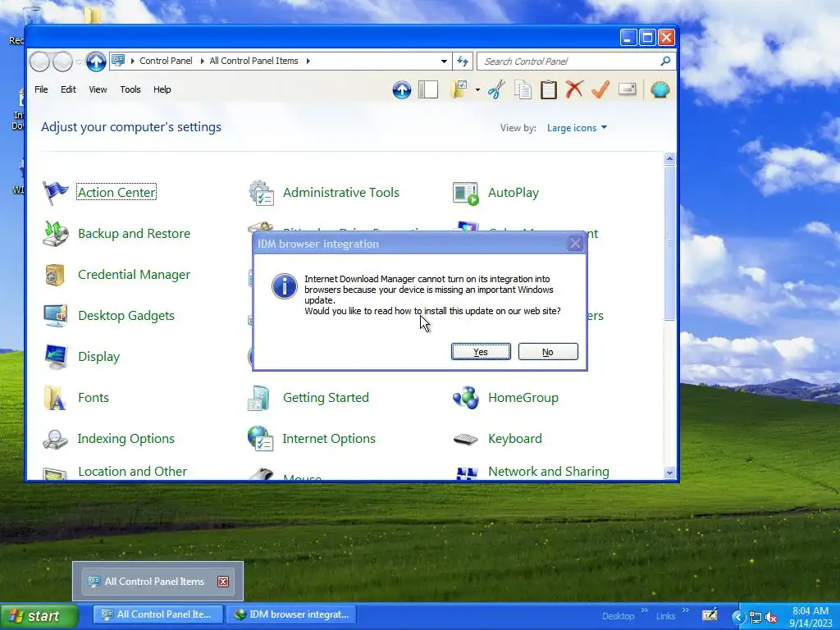Expand the address bar history dropdown

(x=444, y=61)
